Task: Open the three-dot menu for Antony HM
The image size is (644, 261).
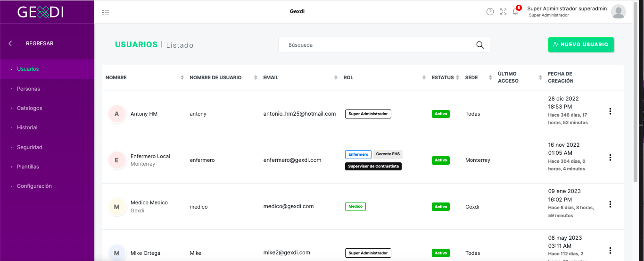Action: pyautogui.click(x=610, y=111)
